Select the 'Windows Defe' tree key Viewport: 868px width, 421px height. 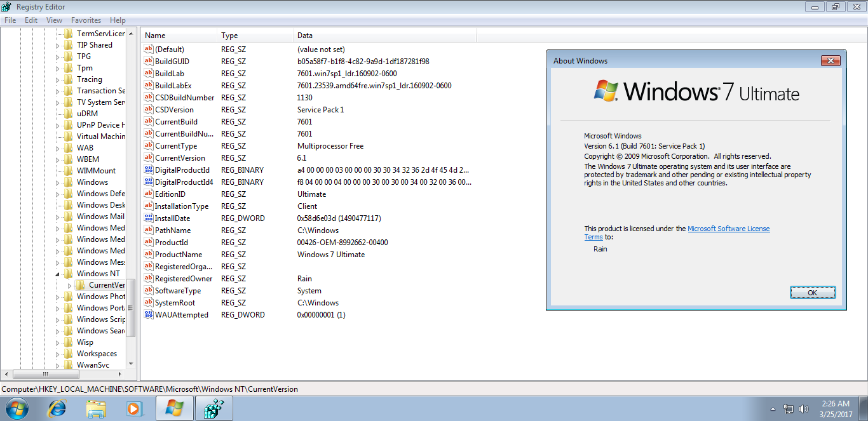point(100,194)
